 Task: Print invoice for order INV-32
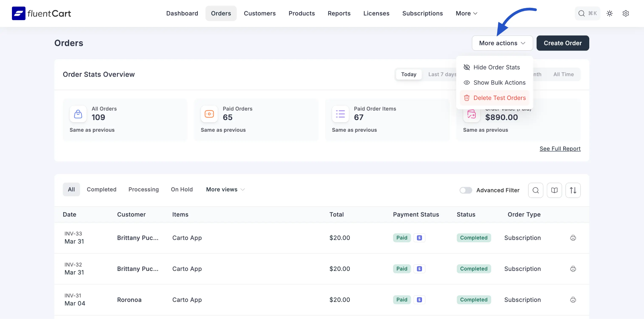(573, 269)
